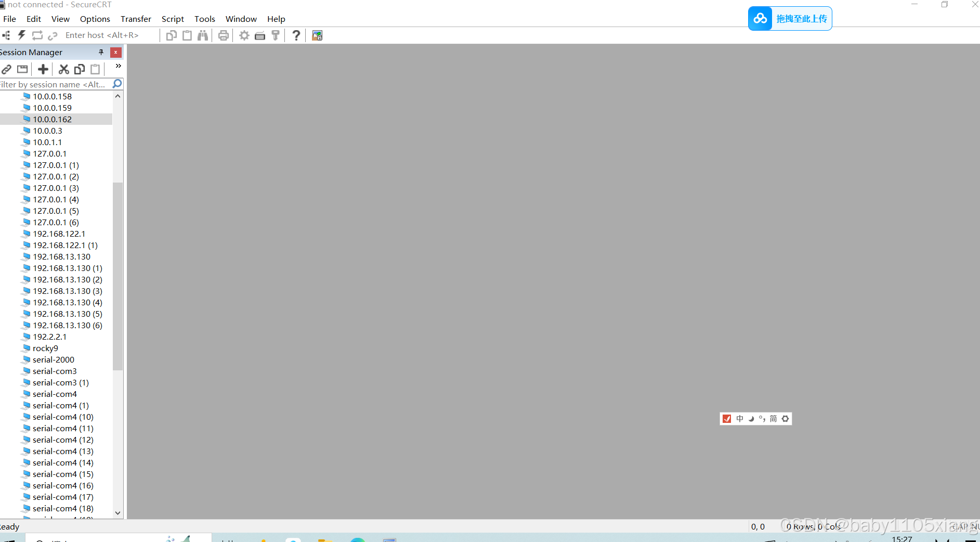Screen dimensions: 980x542
Task: Open the Keymap Editor keyboard icon
Action: tap(260, 35)
